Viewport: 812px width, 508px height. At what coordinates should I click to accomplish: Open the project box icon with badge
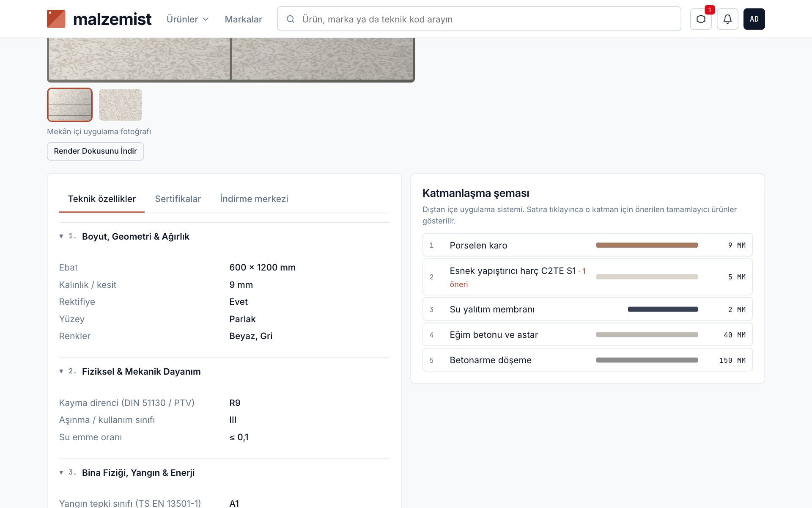click(x=701, y=19)
